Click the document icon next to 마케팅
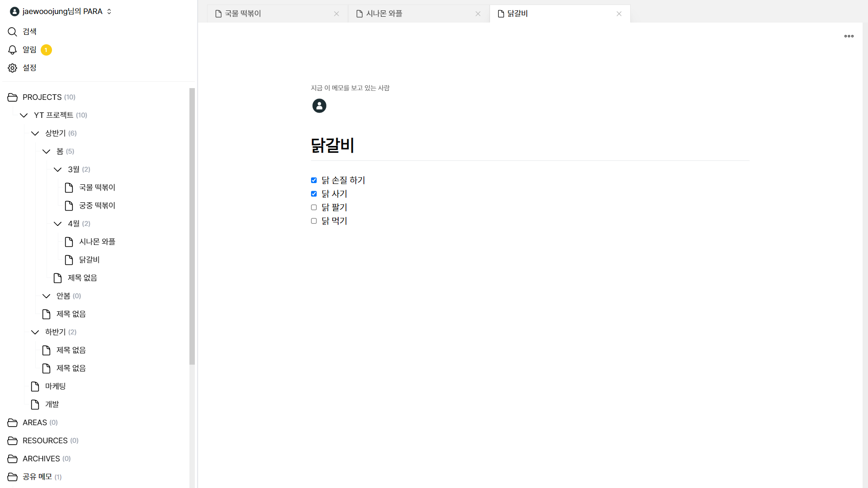Screen dimensions: 868x488 35,386
